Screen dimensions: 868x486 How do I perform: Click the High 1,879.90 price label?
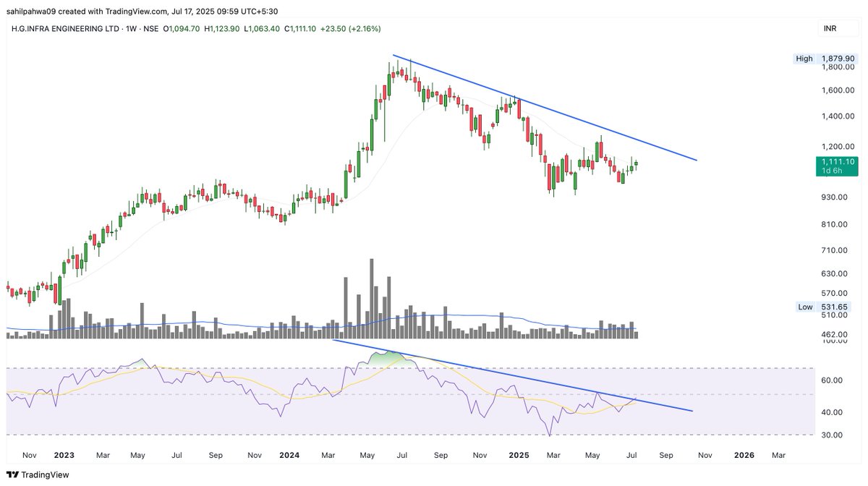pos(827,59)
